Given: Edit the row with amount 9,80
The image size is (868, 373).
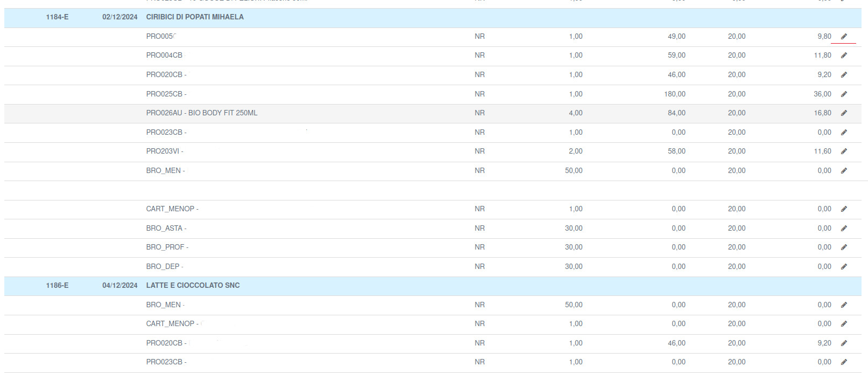Looking at the screenshot, I should 844,37.
